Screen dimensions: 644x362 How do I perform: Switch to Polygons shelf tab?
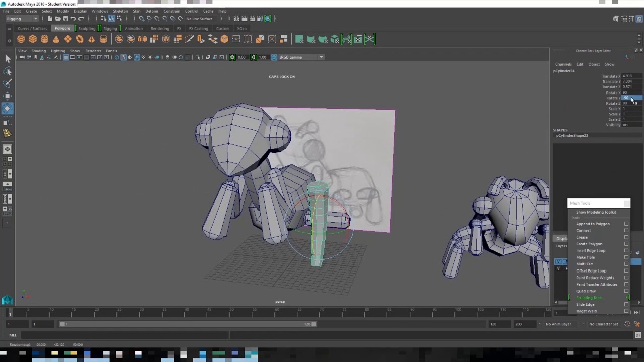tap(63, 28)
